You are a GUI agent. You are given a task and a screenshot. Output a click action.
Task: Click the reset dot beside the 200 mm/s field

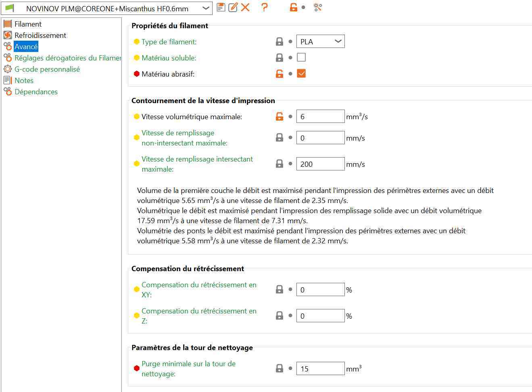(x=290, y=164)
